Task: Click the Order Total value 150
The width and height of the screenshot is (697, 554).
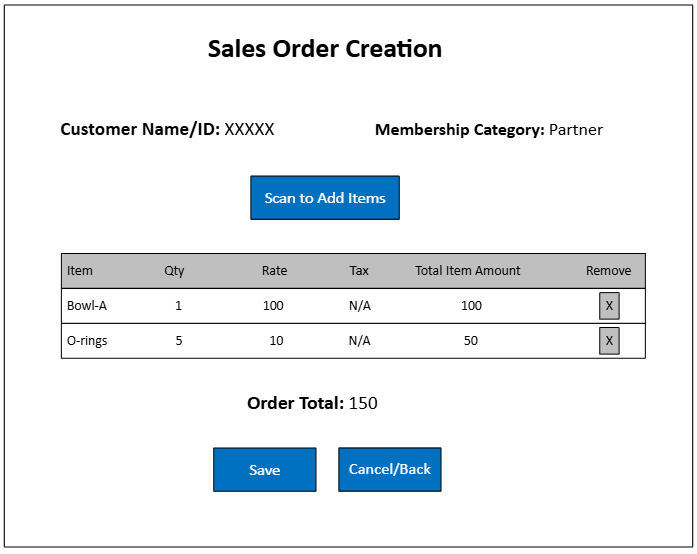Action: click(x=363, y=404)
